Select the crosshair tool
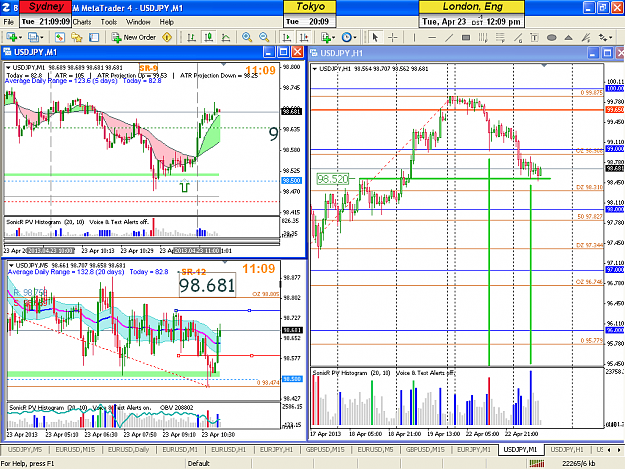 tap(393, 37)
